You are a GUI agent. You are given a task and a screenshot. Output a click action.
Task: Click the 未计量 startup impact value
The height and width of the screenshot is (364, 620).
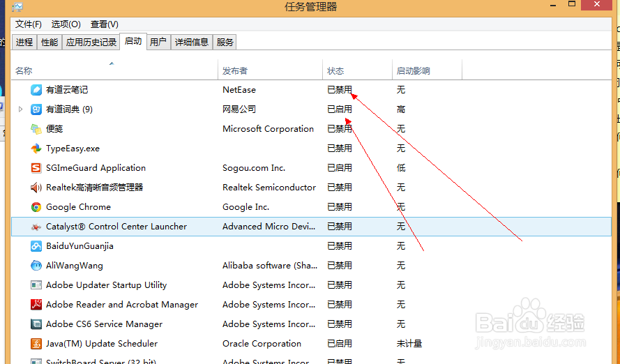click(409, 344)
